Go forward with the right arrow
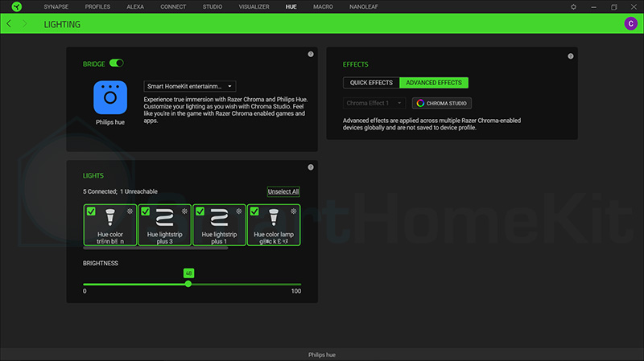The image size is (644, 361). click(x=25, y=24)
